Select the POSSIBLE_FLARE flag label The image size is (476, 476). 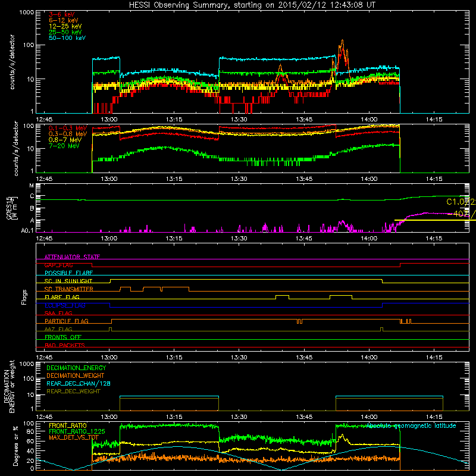pos(68,273)
